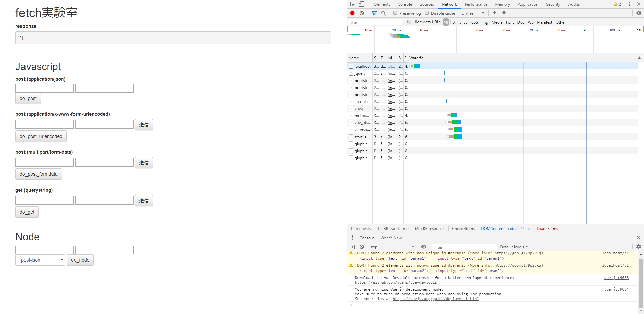Image resolution: width=644 pixels, height=314 pixels.
Task: Filter requests to XHR only
Action: coord(457,22)
